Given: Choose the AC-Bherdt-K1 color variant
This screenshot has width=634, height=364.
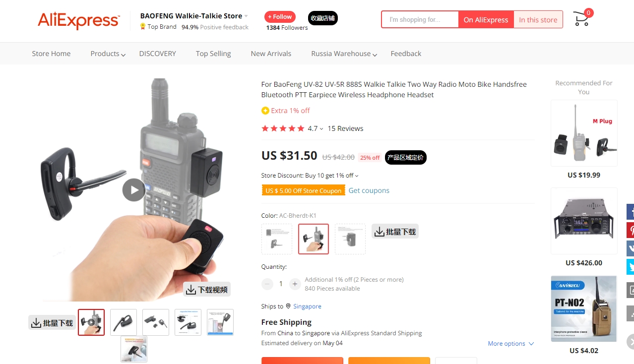Looking at the screenshot, I should pos(314,239).
